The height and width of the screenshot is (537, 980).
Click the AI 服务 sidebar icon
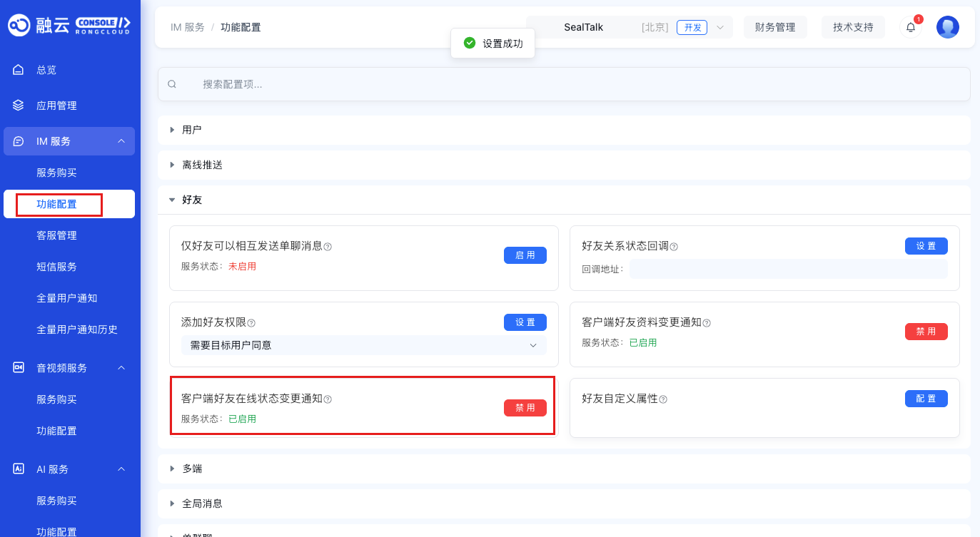(18, 469)
